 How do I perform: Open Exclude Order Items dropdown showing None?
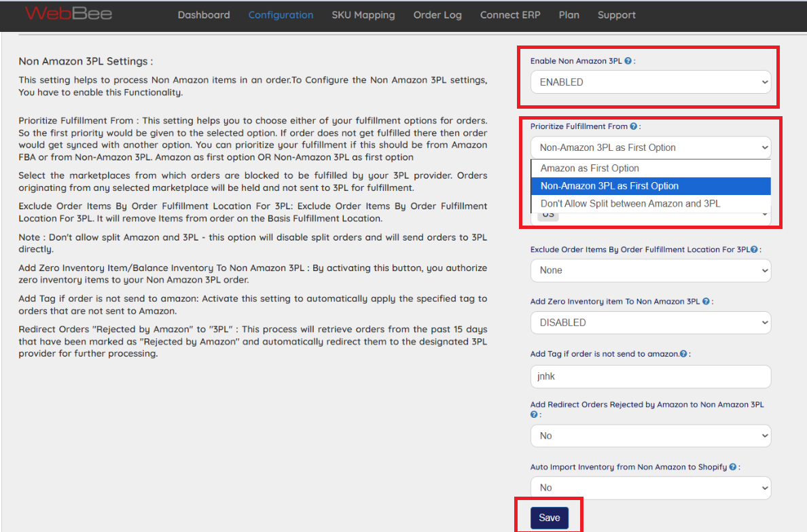(651, 270)
